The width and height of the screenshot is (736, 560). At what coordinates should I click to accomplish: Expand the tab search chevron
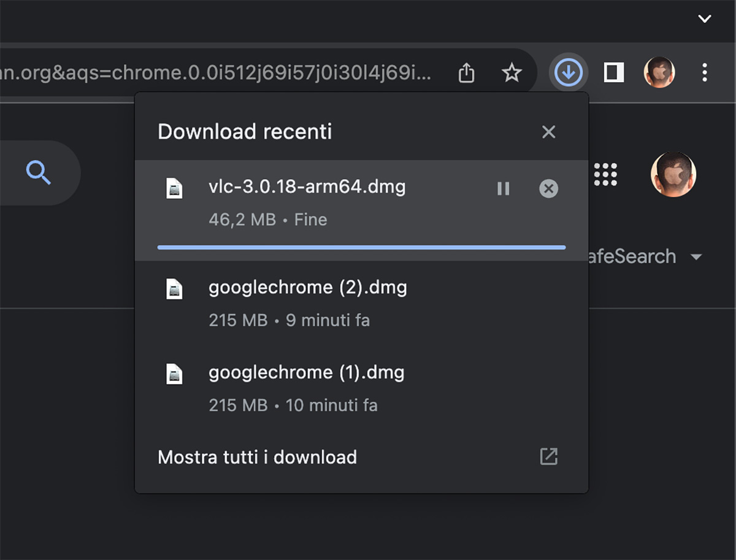pyautogui.click(x=705, y=19)
